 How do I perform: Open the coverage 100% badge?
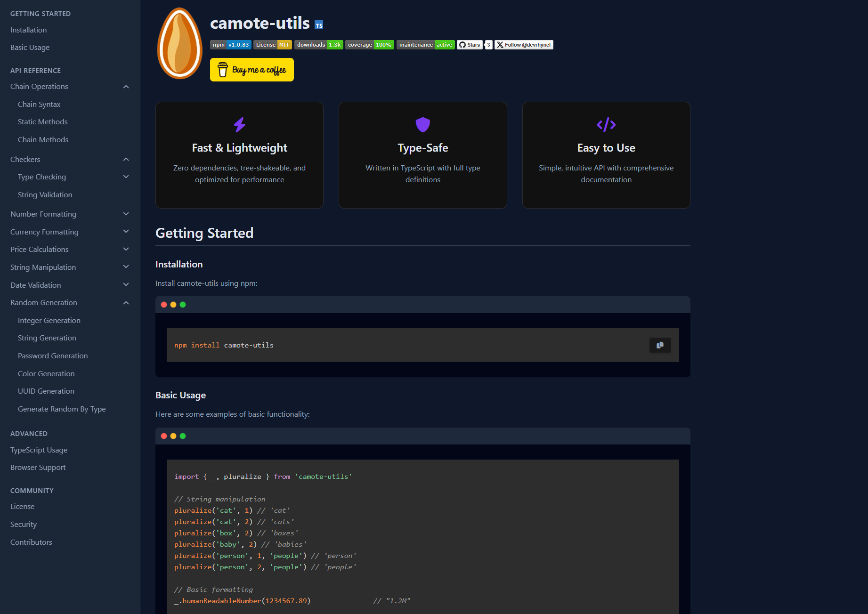coord(370,45)
